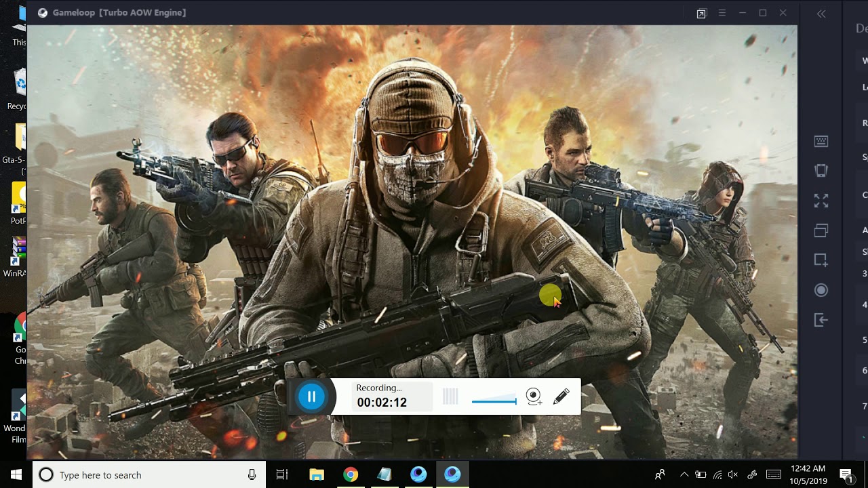Select Wondershare Filmora desktop shortcut
Image resolution: width=868 pixels, height=488 pixels.
pos(16,417)
